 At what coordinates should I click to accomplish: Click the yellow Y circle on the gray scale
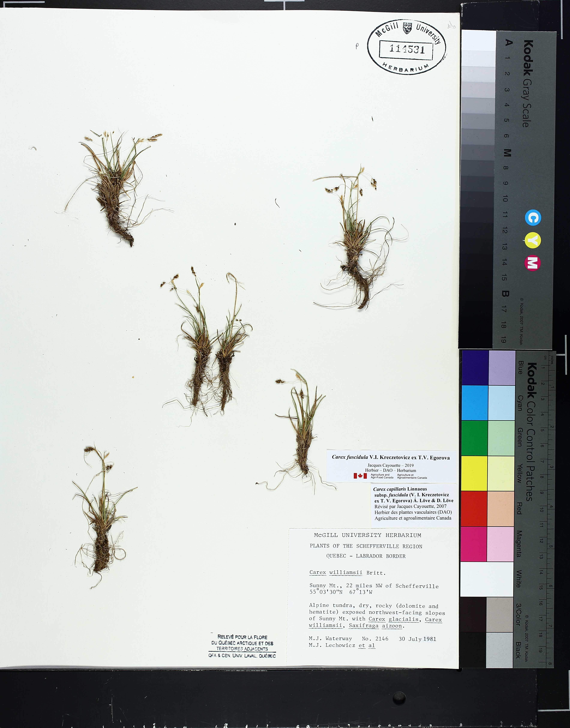pyautogui.click(x=533, y=241)
